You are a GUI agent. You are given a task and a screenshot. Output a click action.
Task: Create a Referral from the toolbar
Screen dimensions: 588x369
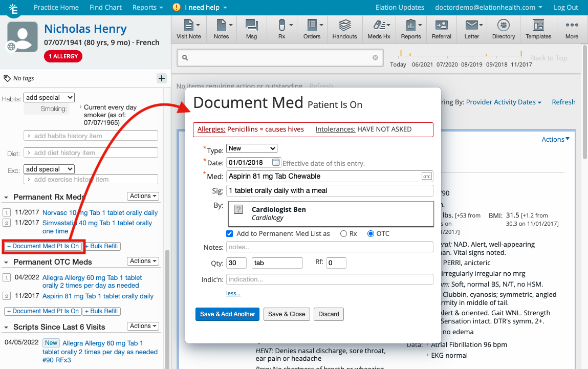click(x=441, y=29)
